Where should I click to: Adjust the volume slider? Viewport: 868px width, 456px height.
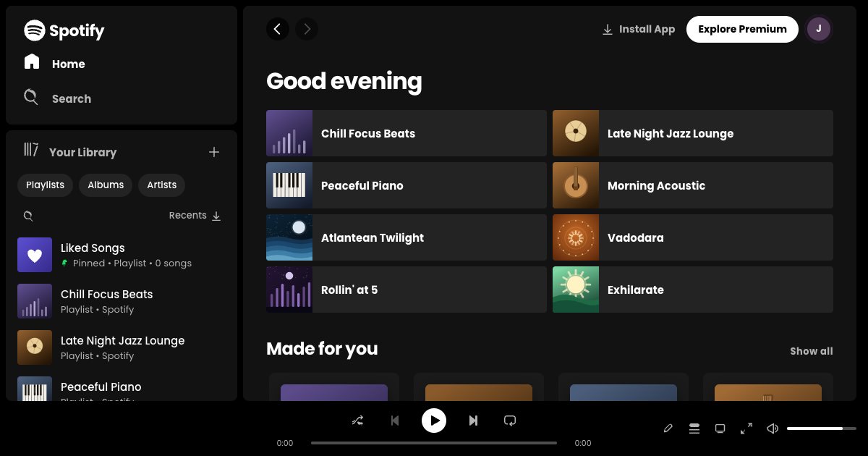(x=822, y=428)
